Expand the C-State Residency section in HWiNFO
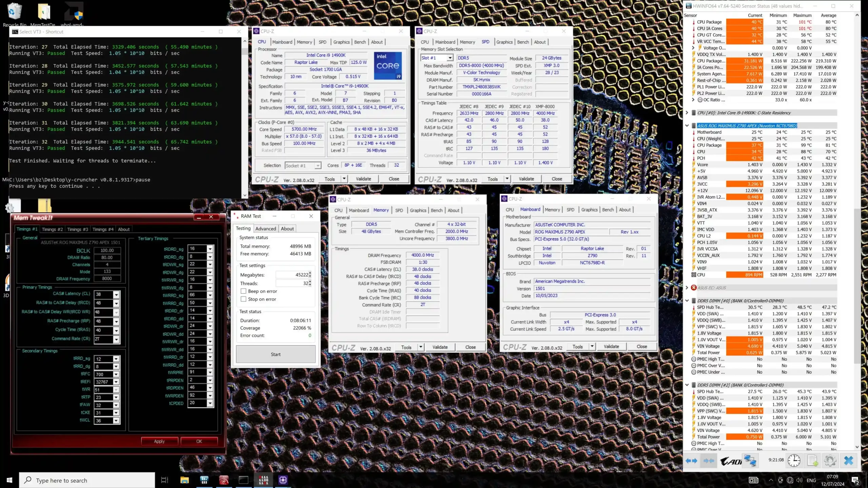The width and height of the screenshot is (868, 488). pyautogui.click(x=687, y=113)
